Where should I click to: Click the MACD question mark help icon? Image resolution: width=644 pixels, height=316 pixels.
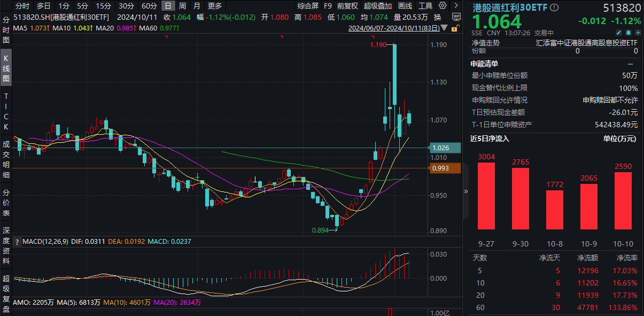click(x=17, y=242)
